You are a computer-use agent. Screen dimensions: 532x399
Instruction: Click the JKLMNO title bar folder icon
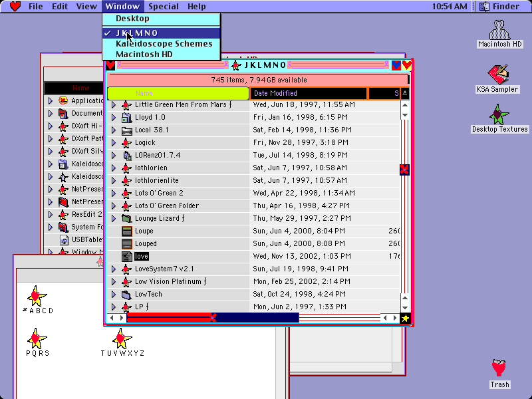236,65
